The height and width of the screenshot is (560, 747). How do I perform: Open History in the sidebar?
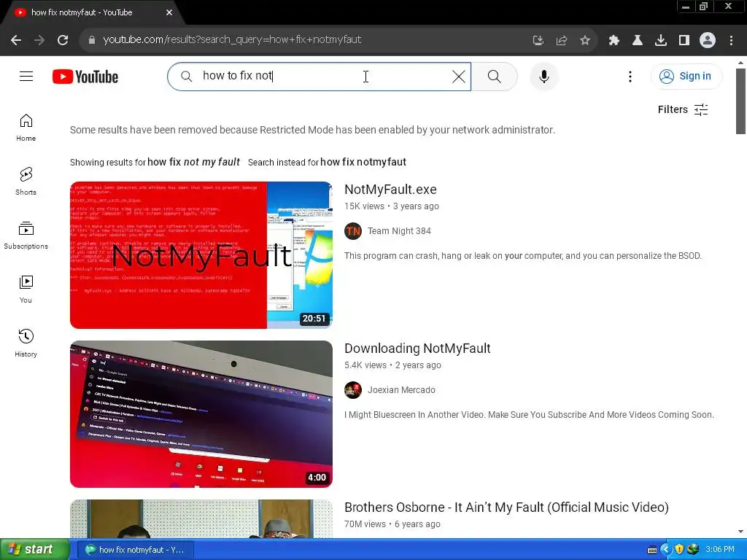coord(26,343)
